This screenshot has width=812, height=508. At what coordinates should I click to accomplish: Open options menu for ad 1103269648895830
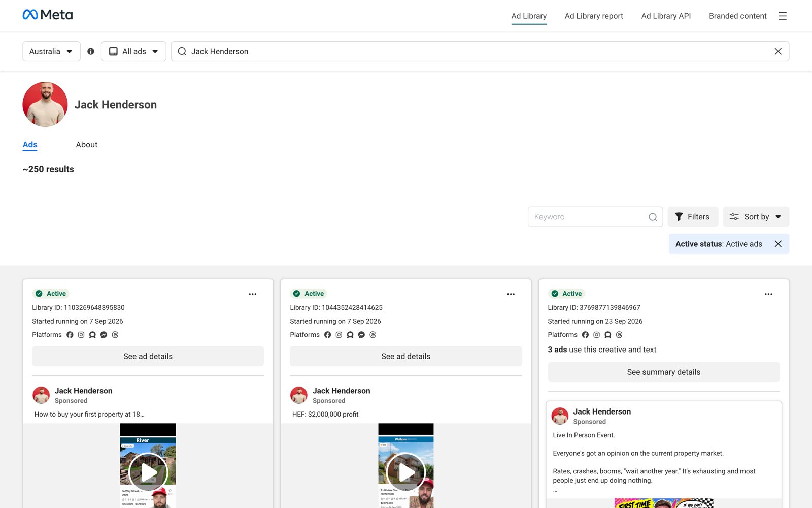click(253, 294)
